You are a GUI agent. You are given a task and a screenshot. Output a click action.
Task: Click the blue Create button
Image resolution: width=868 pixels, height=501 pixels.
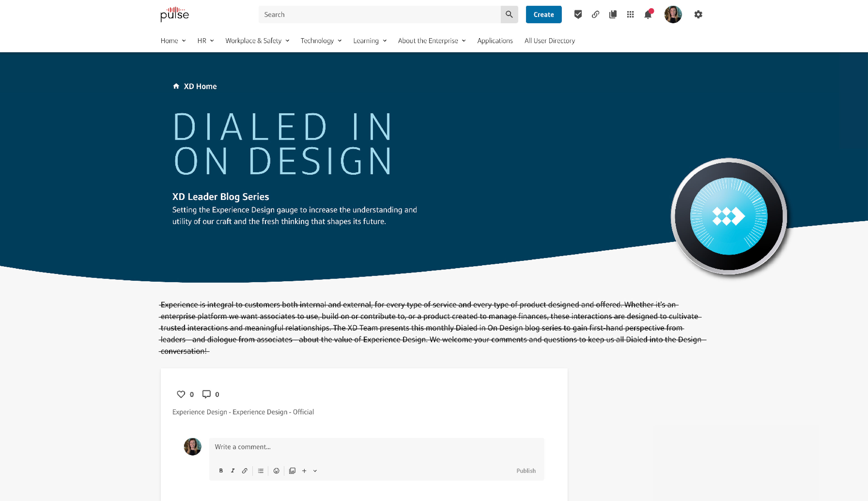[x=543, y=14]
